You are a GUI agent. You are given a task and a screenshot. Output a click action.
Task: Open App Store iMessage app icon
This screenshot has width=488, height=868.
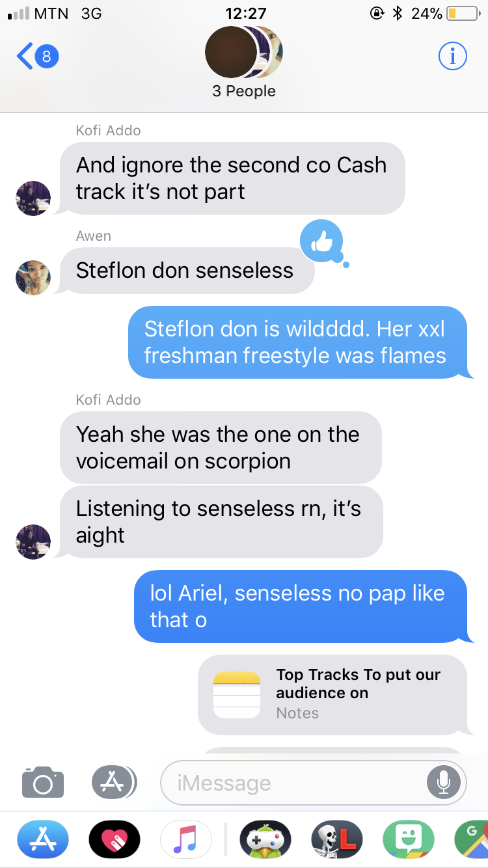(42, 839)
